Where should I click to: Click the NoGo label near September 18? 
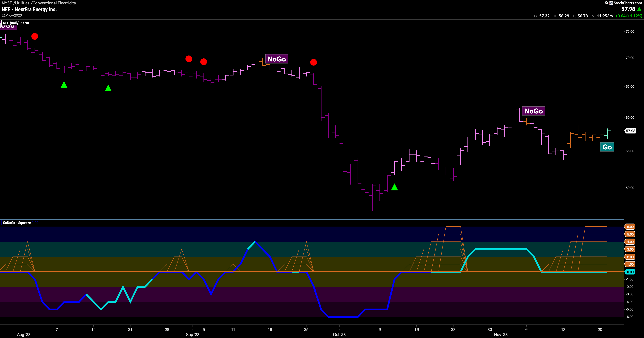point(277,59)
